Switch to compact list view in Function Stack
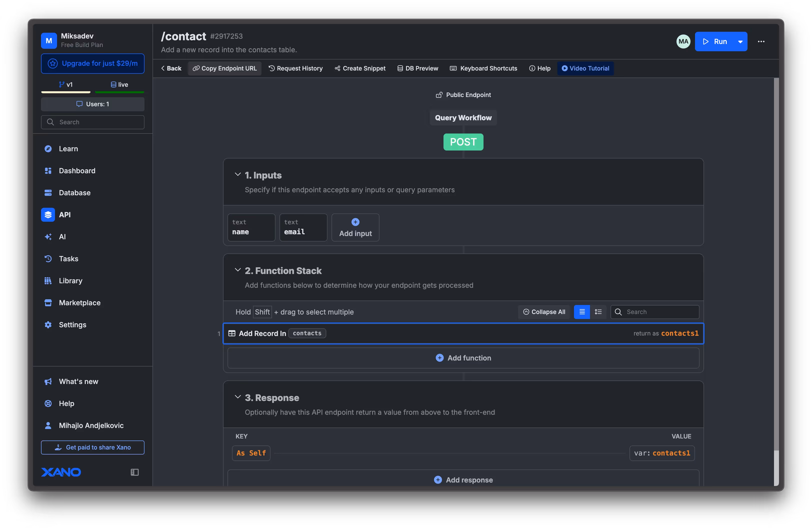This screenshot has width=812, height=528. (x=581, y=312)
